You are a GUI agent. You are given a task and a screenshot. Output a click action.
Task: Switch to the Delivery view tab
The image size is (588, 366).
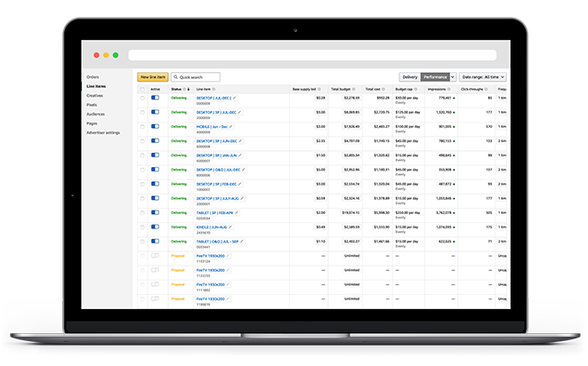tap(410, 76)
